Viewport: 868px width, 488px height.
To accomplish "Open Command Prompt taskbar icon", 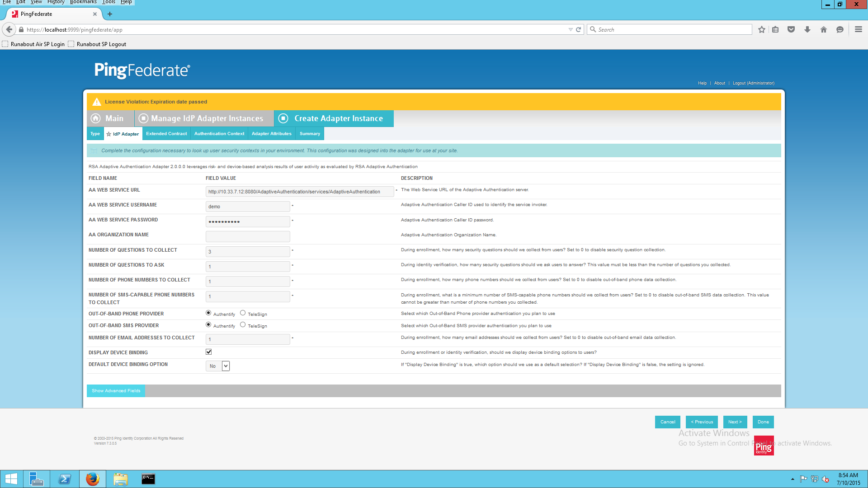I will (x=148, y=479).
